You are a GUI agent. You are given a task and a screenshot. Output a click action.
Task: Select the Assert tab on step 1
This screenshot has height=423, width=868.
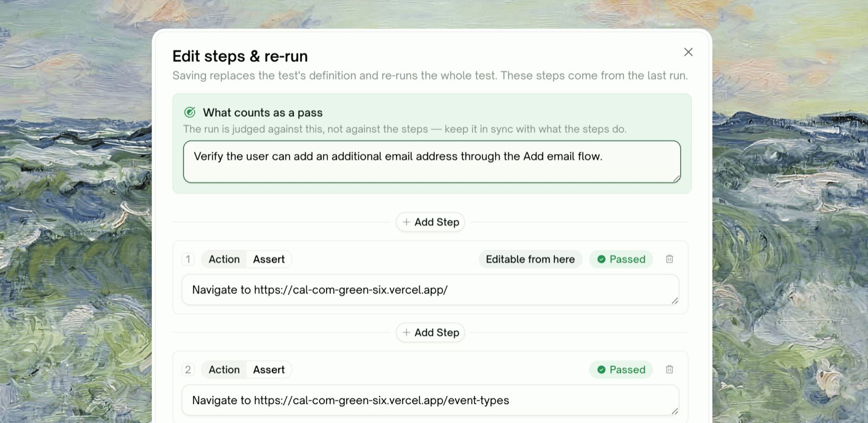coord(269,259)
